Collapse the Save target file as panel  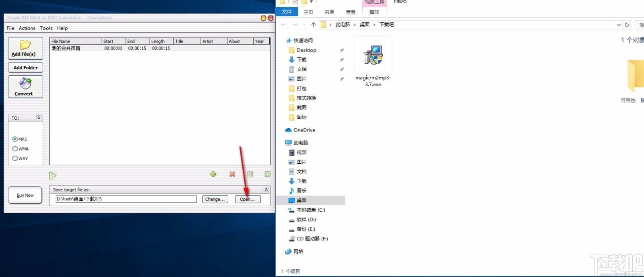click(x=266, y=189)
